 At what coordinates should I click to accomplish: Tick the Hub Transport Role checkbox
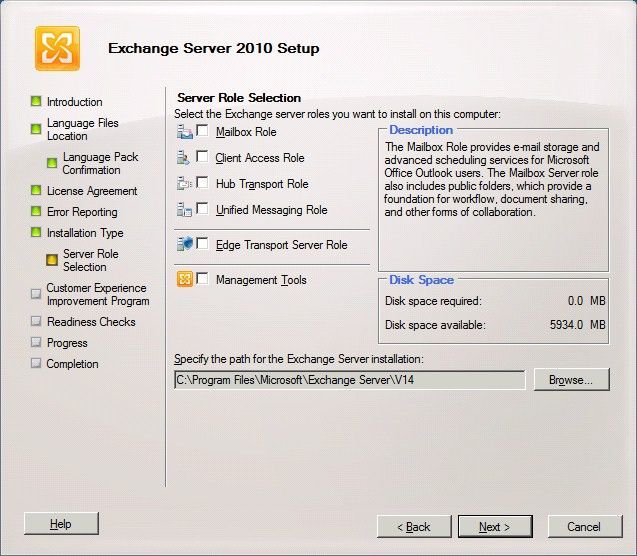(x=202, y=182)
